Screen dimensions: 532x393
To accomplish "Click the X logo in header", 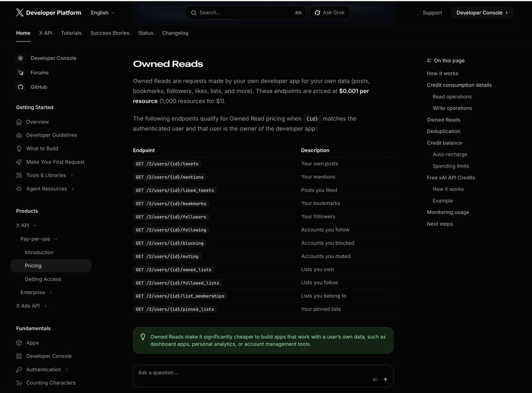I will point(20,12).
